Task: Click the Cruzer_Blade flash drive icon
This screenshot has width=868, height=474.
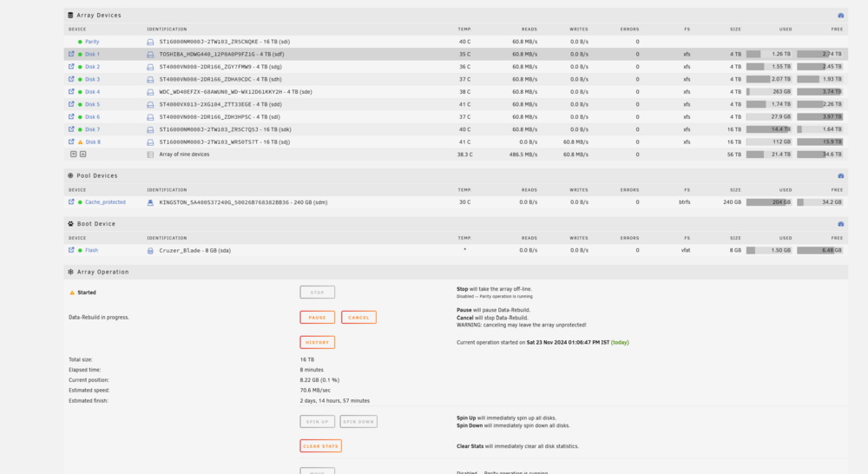Action: [x=150, y=250]
